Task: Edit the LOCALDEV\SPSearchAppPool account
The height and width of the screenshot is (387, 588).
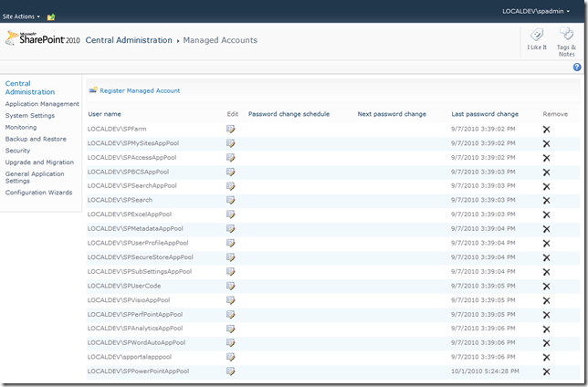Action: click(231, 186)
